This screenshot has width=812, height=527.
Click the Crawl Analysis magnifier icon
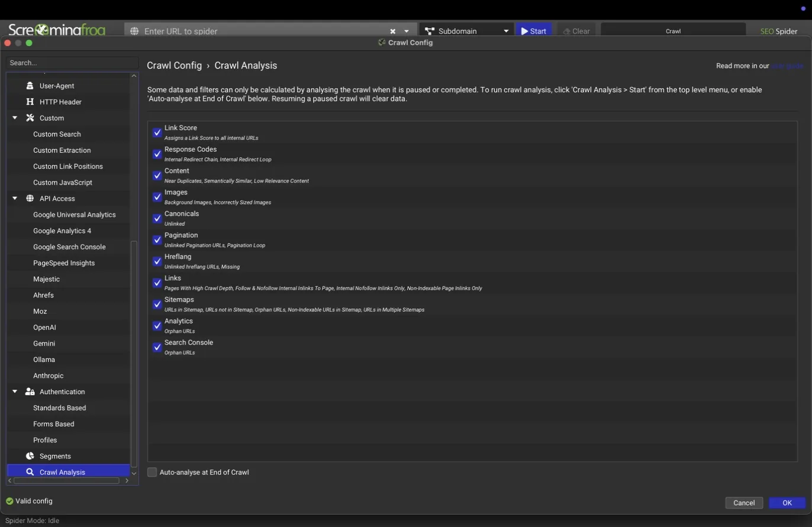[x=30, y=472]
